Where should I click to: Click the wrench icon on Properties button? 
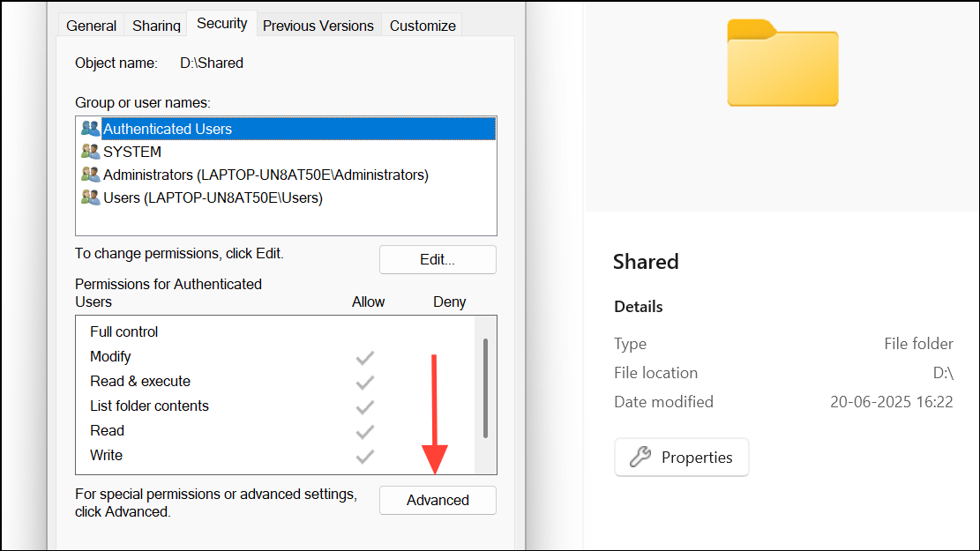pyautogui.click(x=640, y=457)
